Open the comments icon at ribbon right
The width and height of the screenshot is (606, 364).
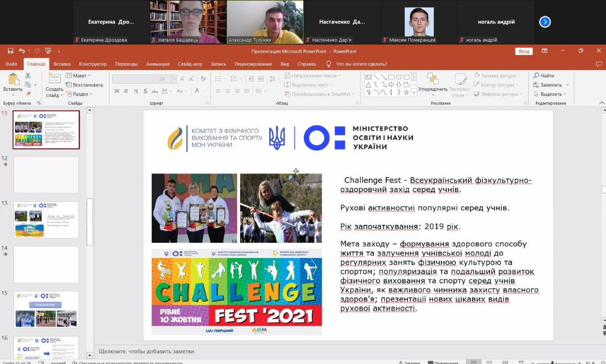tap(599, 64)
